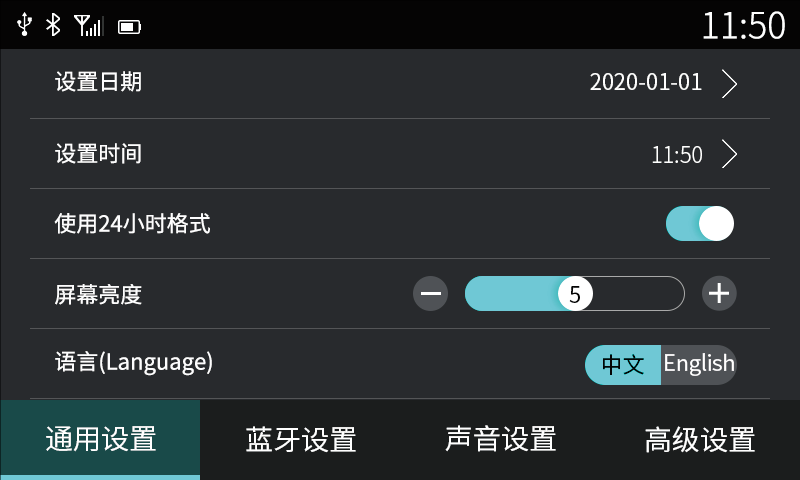Screen dimensions: 800x480
Task: Toggle the 24-hour format switch
Action: point(700,224)
